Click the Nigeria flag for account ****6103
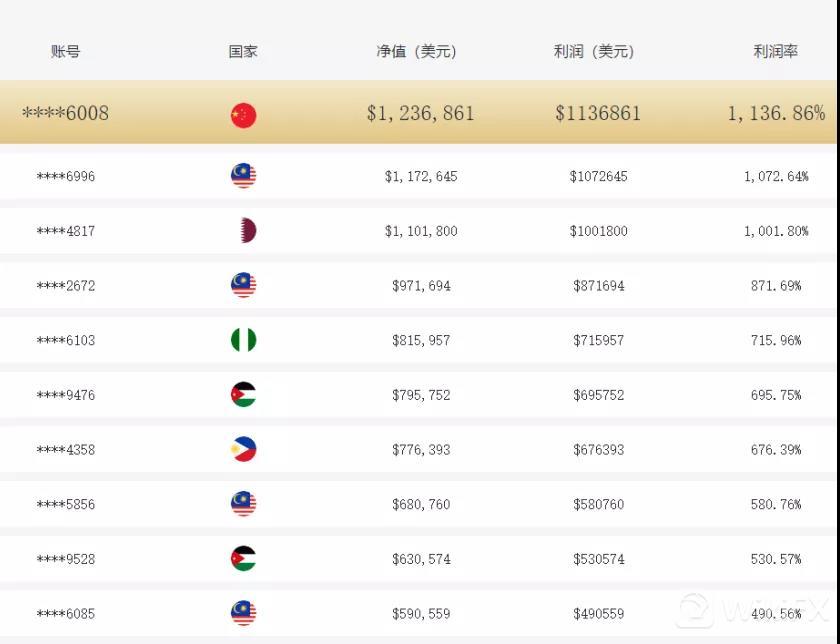The width and height of the screenshot is (840, 644). click(243, 340)
